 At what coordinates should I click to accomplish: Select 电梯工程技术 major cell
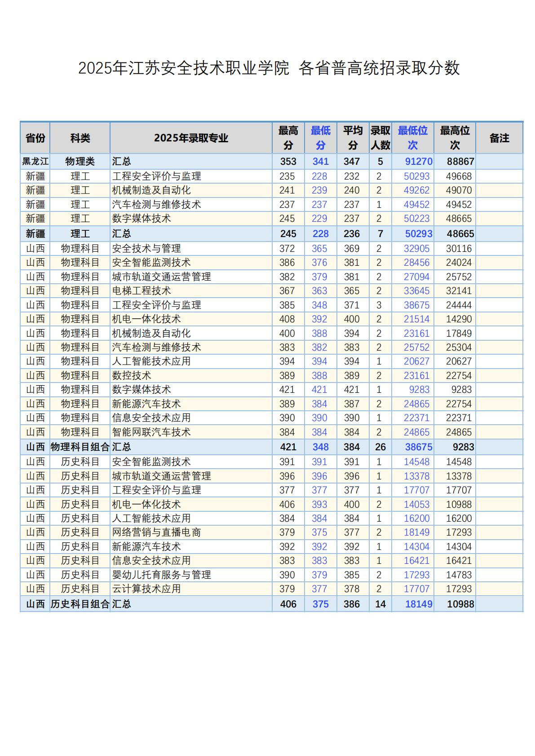pos(141,291)
